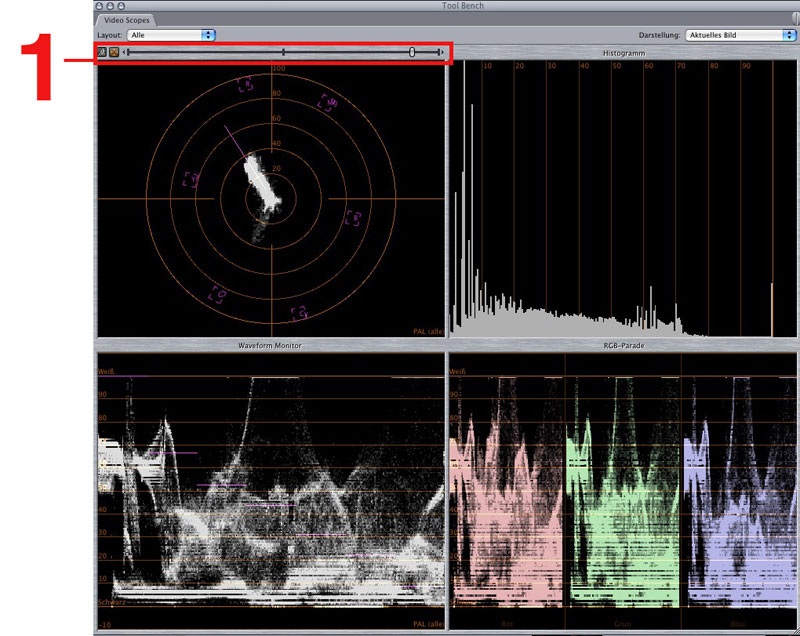
Task: Click inside the Waveform Monitor panel
Action: click(270, 490)
